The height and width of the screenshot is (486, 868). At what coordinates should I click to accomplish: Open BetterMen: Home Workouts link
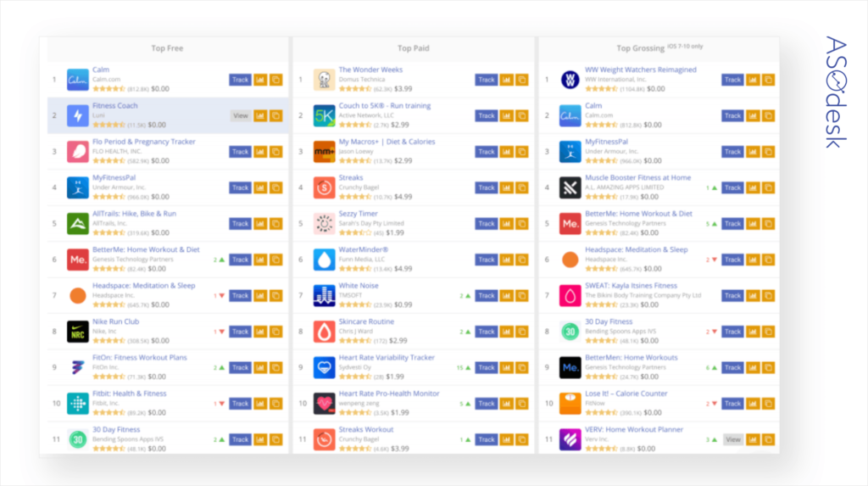pyautogui.click(x=631, y=358)
